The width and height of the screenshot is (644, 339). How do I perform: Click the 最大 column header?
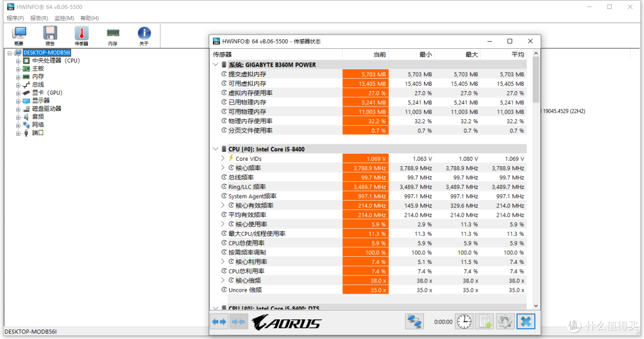pos(457,55)
